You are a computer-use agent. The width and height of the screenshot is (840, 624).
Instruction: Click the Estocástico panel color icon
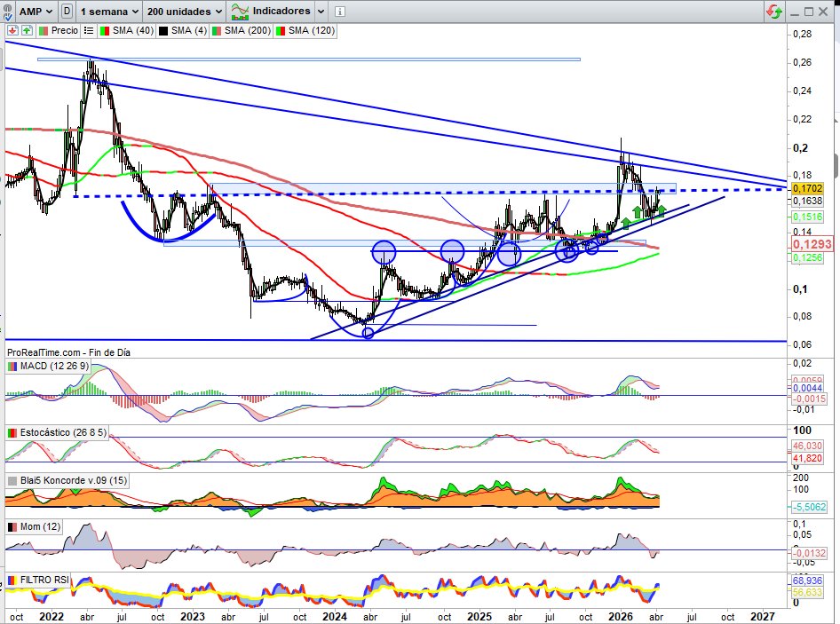(12, 432)
